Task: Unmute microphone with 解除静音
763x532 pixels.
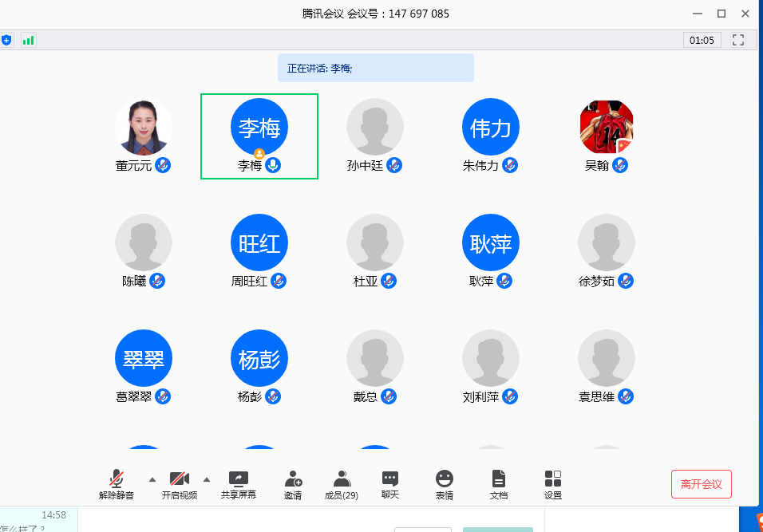Action: click(x=117, y=479)
